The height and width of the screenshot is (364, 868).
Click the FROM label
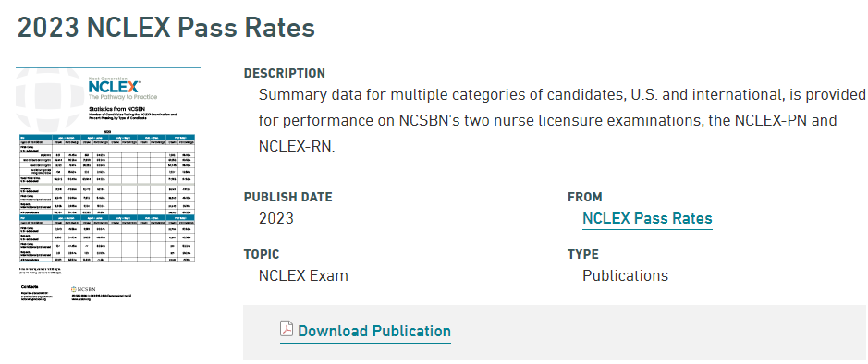click(x=584, y=197)
